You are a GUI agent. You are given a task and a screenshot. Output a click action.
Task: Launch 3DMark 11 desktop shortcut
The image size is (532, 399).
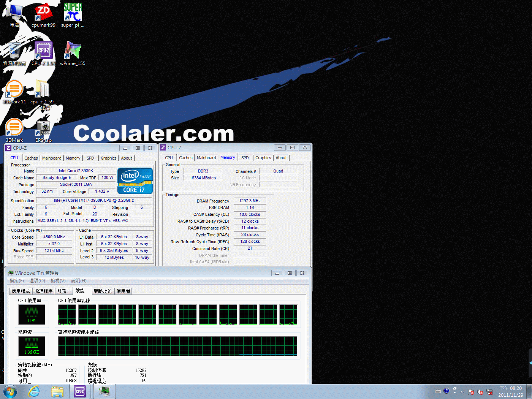point(14,92)
